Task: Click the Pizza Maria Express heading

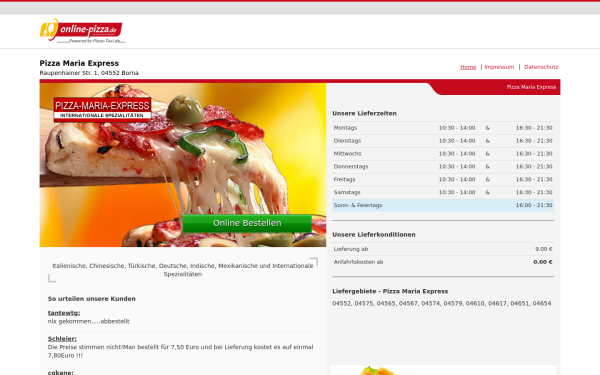Action: (79, 63)
